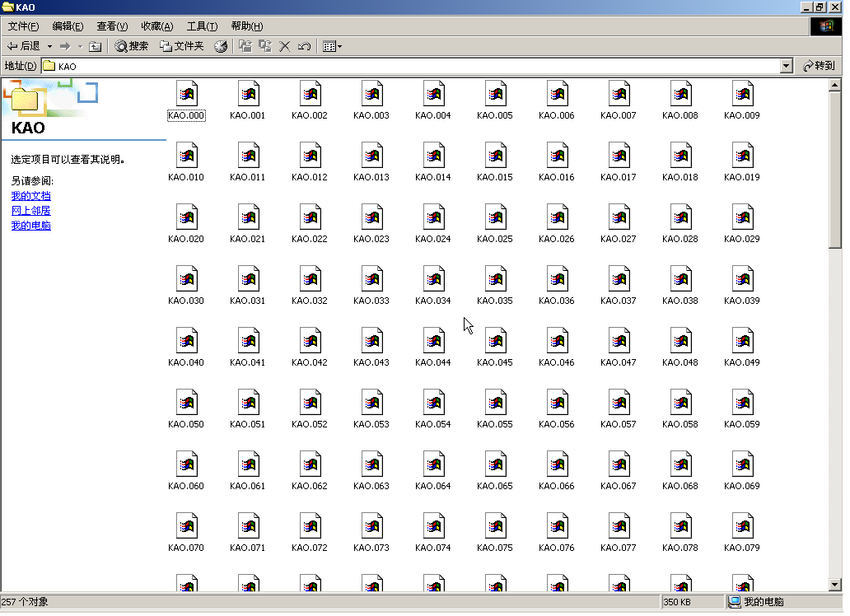This screenshot has width=850, height=616.
Task: Open the 文件(F) menu
Action: 23,26
